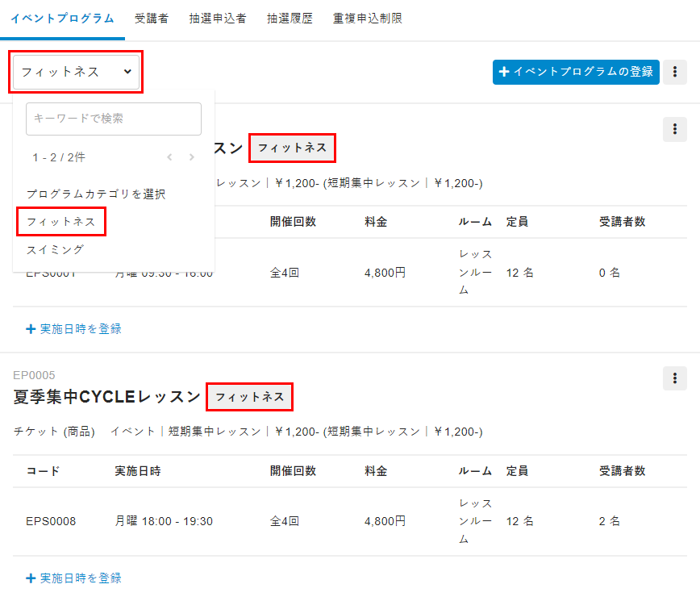Click the イベントプログラムの登録 button
This screenshot has width=700, height=601.
(576, 72)
